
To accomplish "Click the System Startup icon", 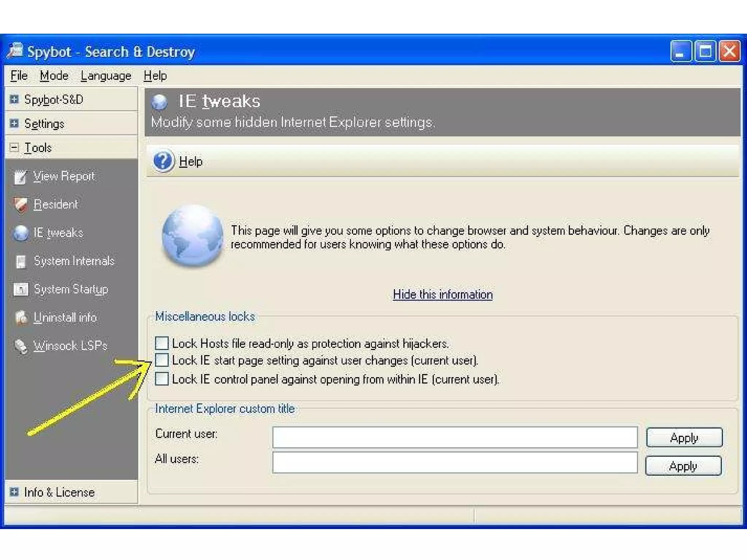I will pyautogui.click(x=20, y=289).
